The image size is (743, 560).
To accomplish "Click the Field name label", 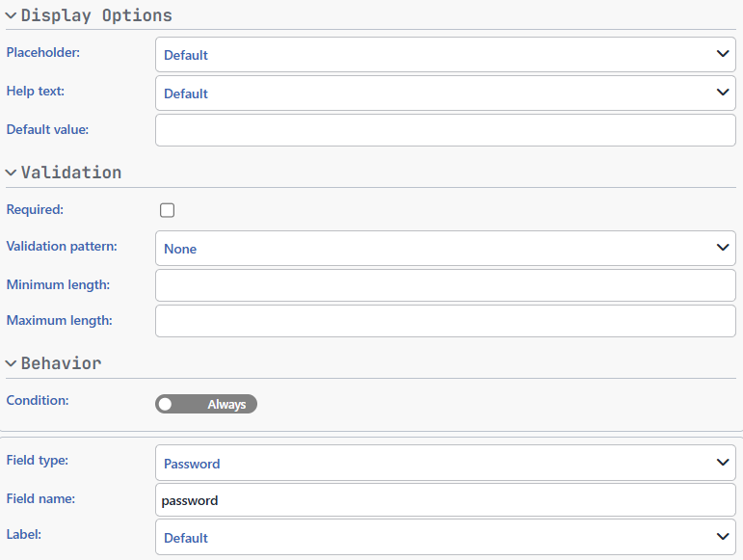I will (40, 499).
